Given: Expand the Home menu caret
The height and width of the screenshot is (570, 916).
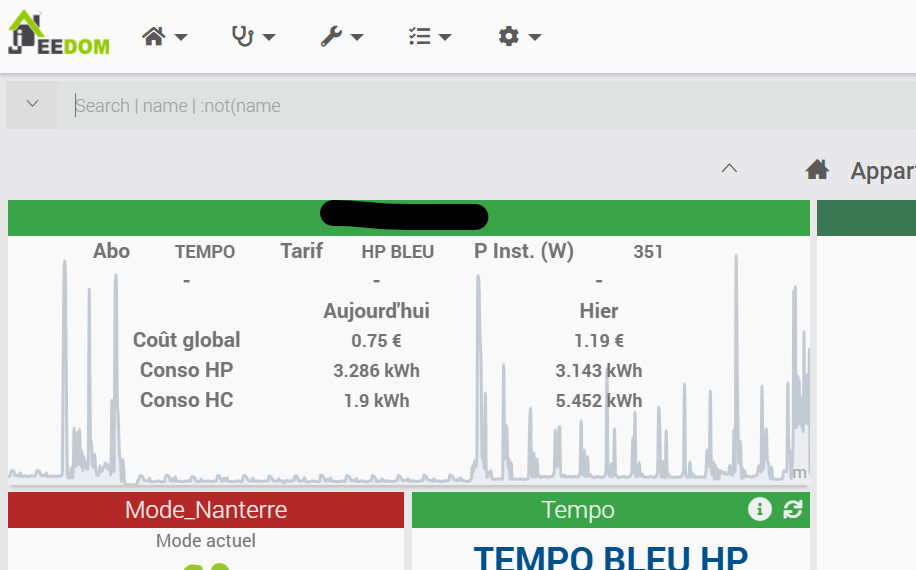Looking at the screenshot, I should click(181, 37).
